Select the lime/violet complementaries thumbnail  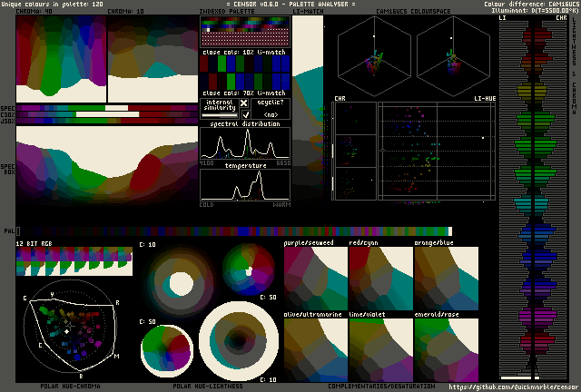380,348
